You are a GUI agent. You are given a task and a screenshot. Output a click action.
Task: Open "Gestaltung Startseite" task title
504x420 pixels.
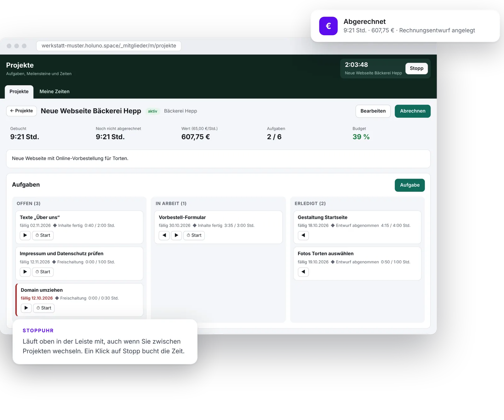[x=323, y=217]
